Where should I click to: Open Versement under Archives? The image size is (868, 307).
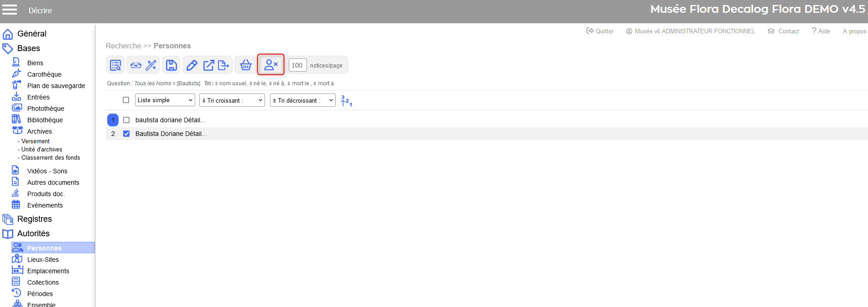pos(36,141)
